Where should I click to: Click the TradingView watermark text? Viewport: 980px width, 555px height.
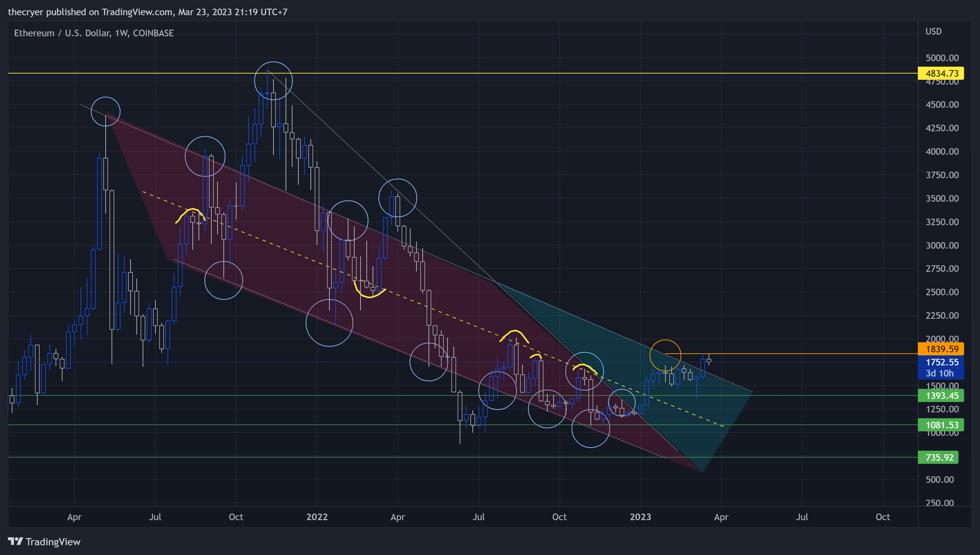(x=53, y=542)
